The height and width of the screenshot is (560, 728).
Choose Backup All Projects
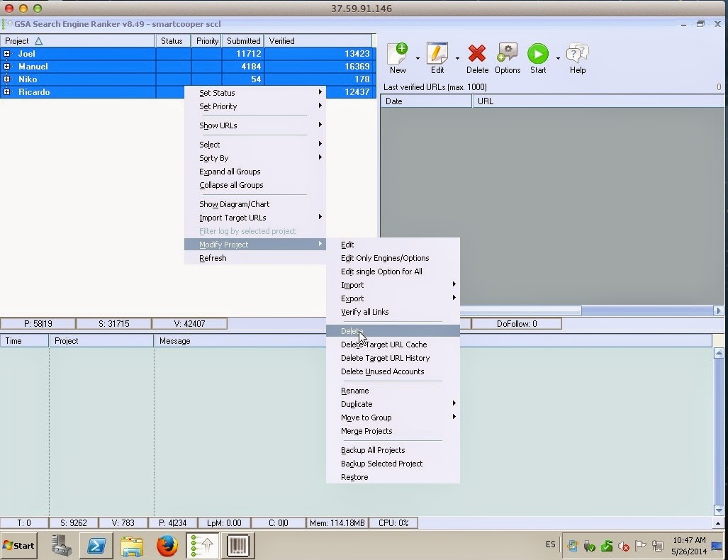tap(393, 450)
